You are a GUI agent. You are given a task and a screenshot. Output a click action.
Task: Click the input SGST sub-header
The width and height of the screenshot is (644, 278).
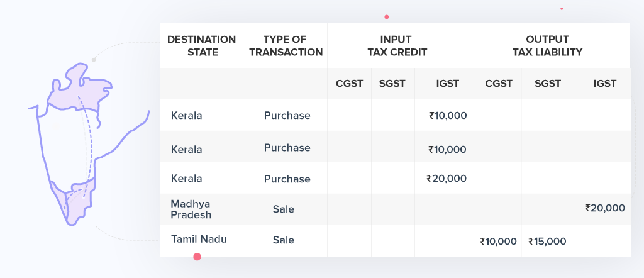click(x=392, y=83)
